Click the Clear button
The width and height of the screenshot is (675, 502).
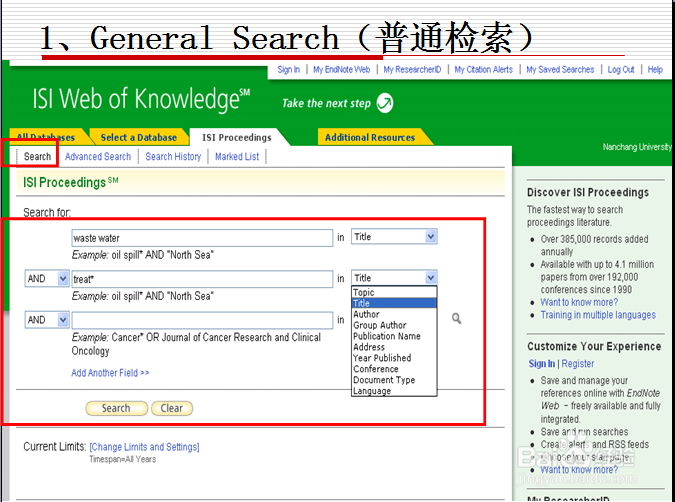pos(172,408)
